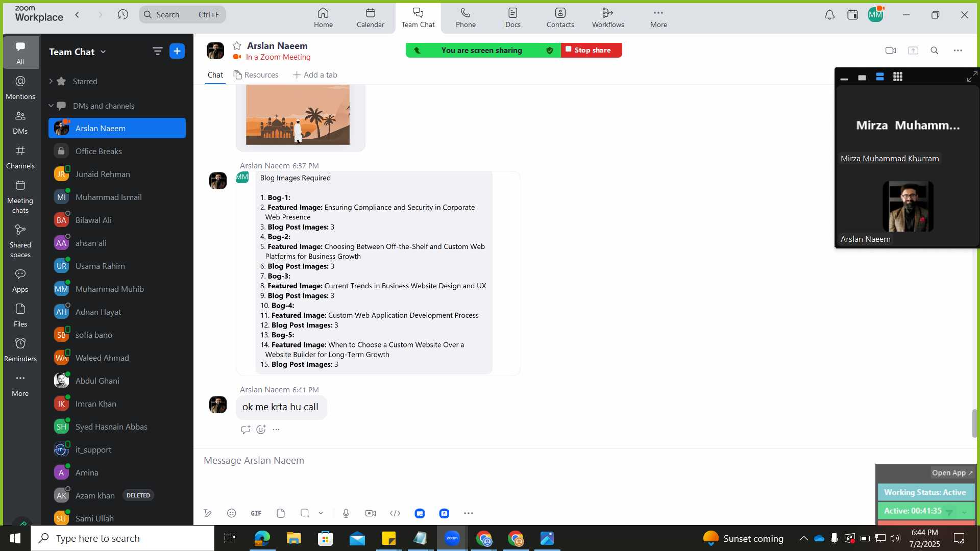Take a screenshot from composer toolbar

tap(305, 513)
